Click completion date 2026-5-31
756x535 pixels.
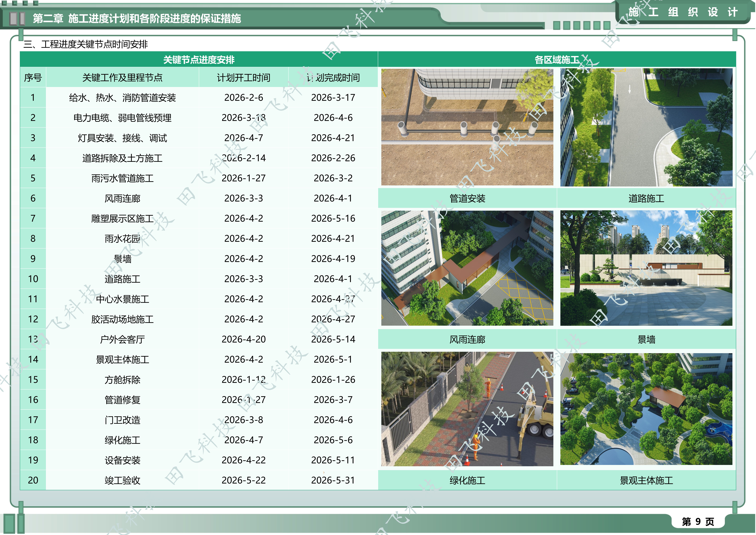pyautogui.click(x=333, y=480)
